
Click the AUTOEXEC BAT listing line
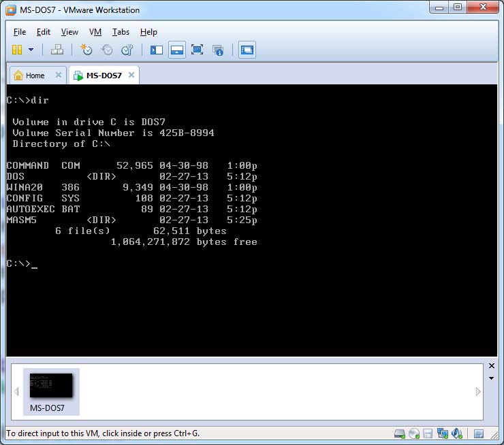(131, 210)
